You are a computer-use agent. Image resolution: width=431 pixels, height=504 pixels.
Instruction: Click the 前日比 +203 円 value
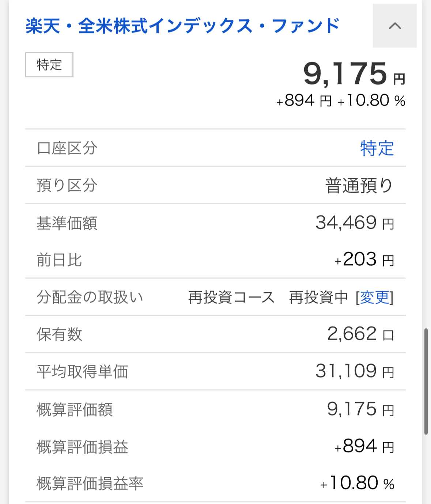pos(364,260)
